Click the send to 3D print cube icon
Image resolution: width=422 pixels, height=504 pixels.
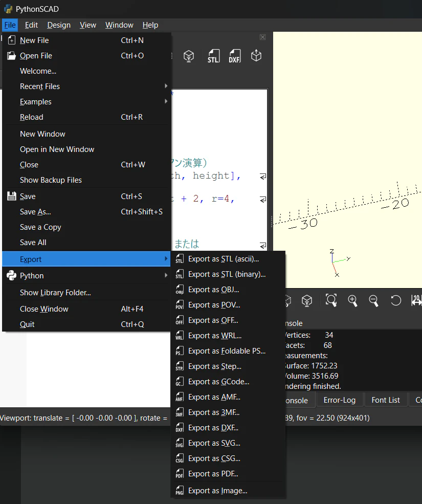tap(256, 56)
